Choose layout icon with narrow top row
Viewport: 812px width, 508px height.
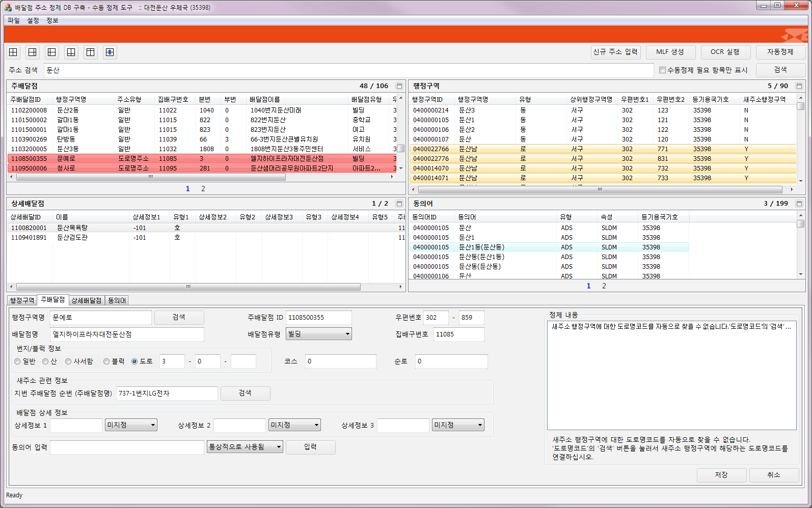(x=91, y=52)
